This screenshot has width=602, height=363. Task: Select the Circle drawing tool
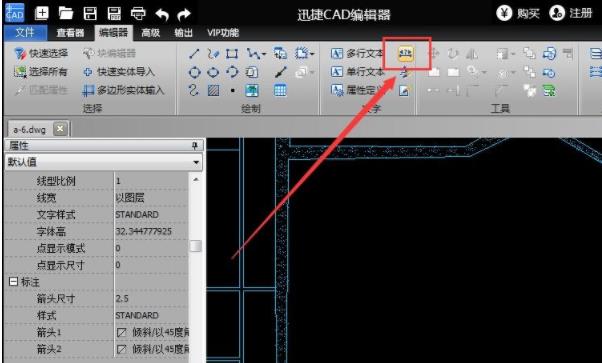tap(194, 72)
